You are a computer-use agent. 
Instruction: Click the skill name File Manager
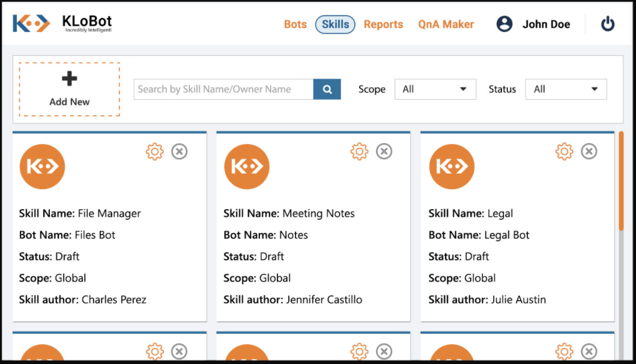[109, 213]
